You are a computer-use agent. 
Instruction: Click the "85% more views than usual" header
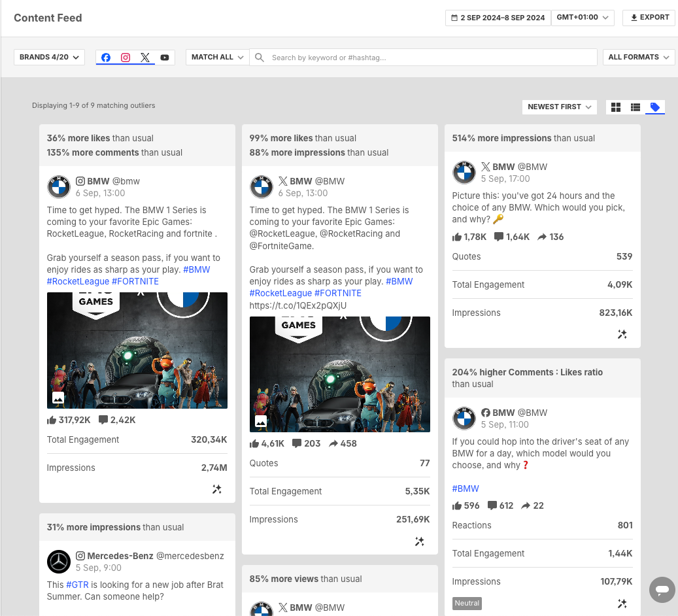click(306, 579)
